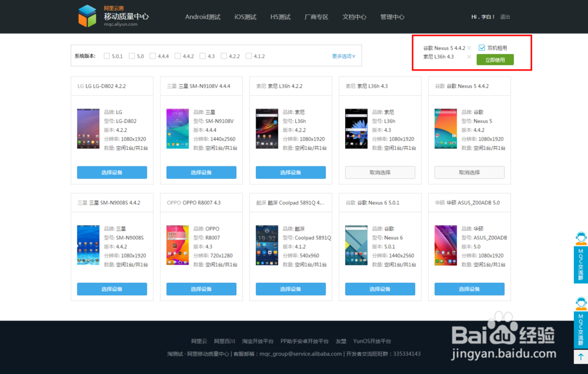588x374 pixels.
Task: Open 管理中心 in the top nav
Action: pyautogui.click(x=392, y=17)
